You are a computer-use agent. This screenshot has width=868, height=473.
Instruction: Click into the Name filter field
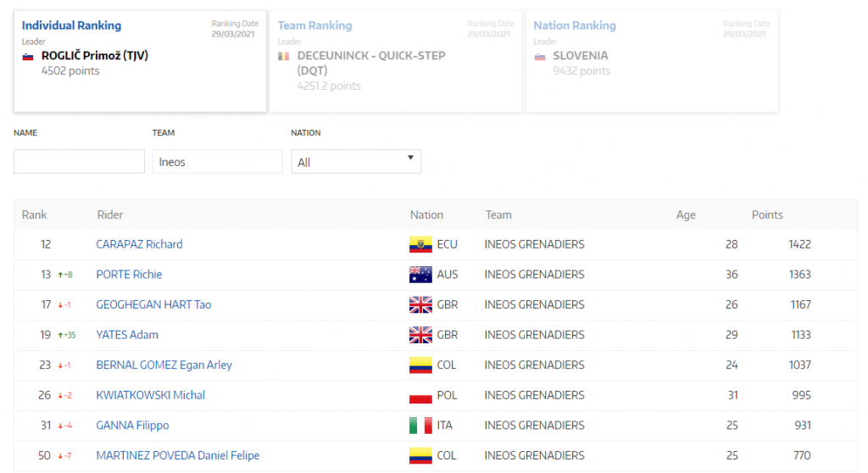coord(79,162)
